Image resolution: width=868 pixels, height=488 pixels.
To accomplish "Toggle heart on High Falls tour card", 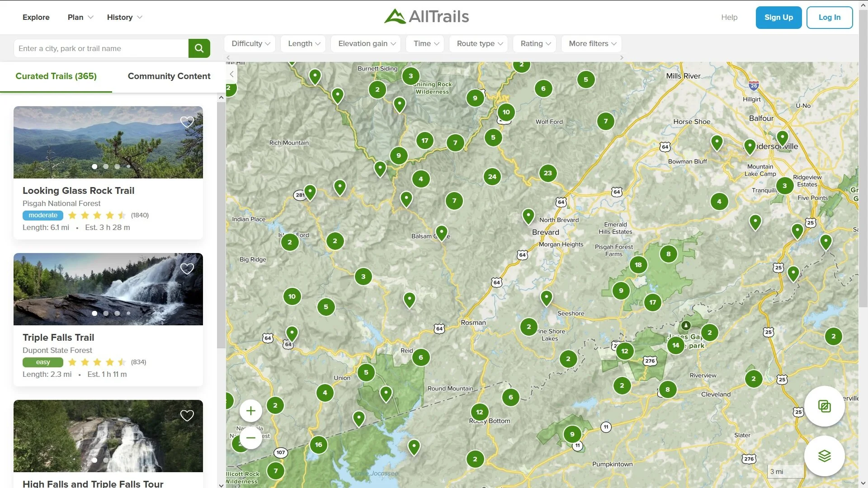I will (187, 415).
